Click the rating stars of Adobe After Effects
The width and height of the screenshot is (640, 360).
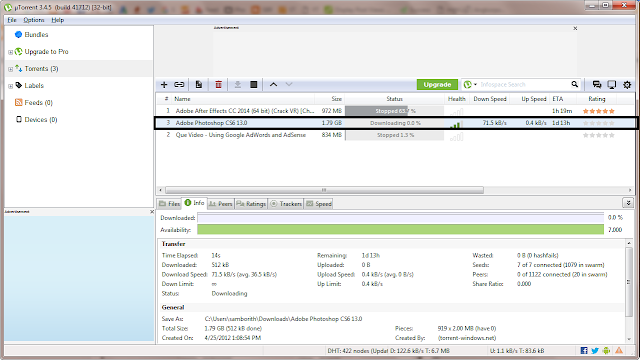click(x=599, y=111)
